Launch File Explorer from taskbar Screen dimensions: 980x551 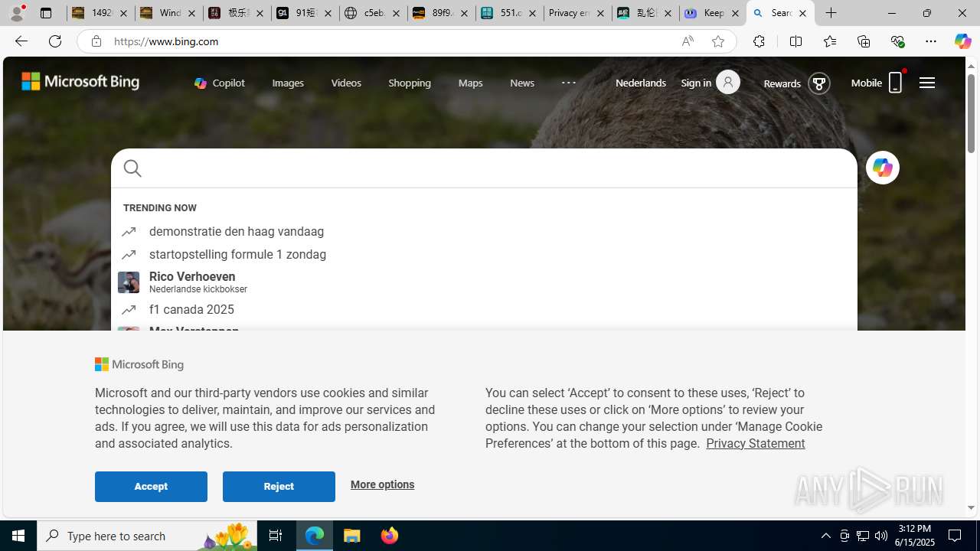coord(352,536)
